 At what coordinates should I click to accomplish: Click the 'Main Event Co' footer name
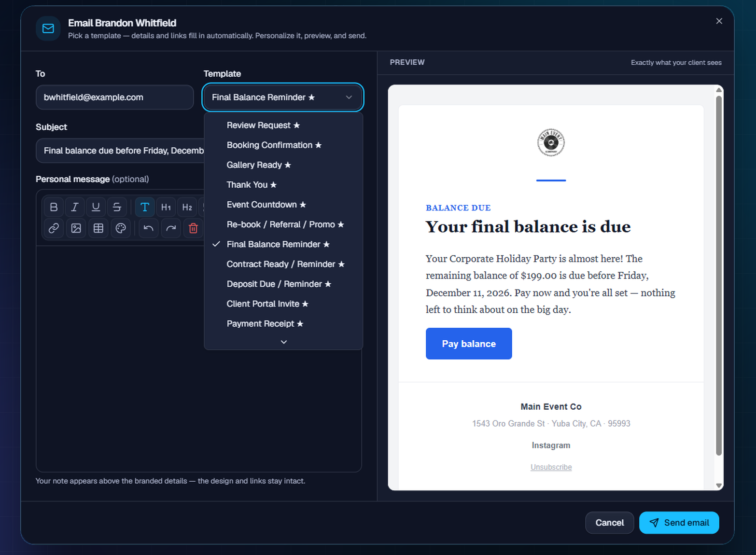pos(551,406)
